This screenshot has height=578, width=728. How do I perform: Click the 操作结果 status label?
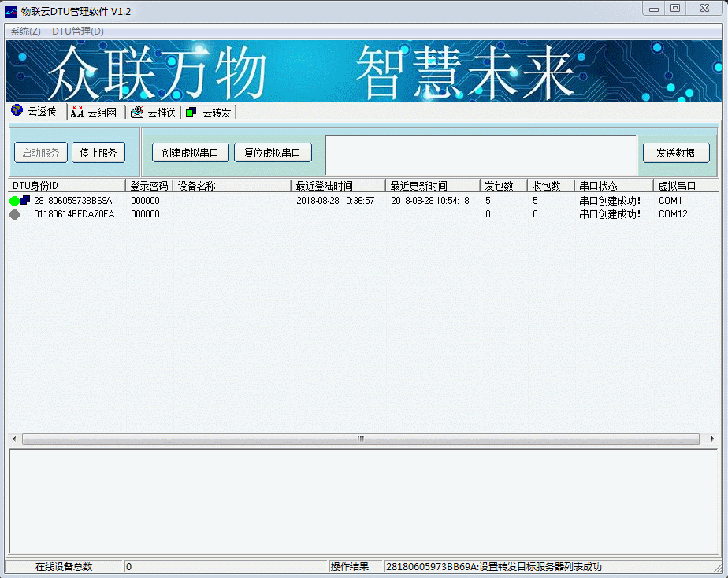point(350,566)
